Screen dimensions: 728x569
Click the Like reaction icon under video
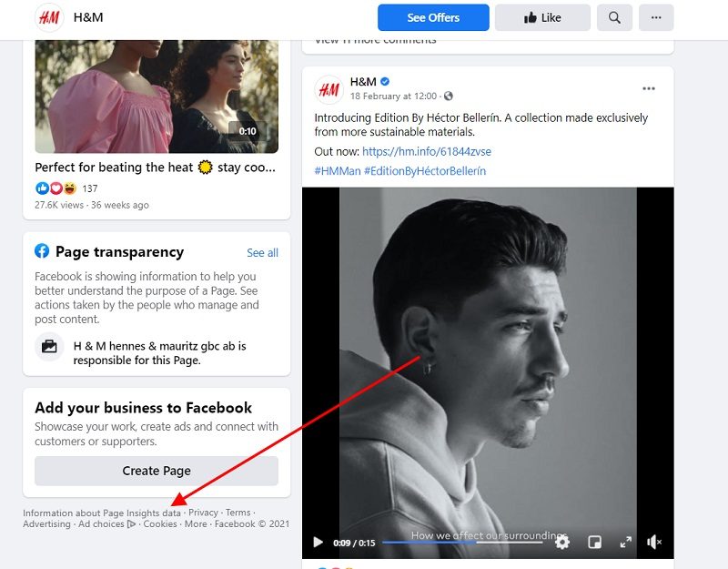click(x=42, y=188)
